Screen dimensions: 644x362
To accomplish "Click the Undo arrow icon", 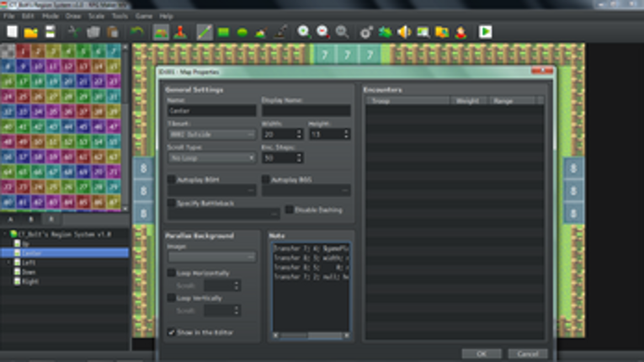I will pyautogui.click(x=136, y=32).
